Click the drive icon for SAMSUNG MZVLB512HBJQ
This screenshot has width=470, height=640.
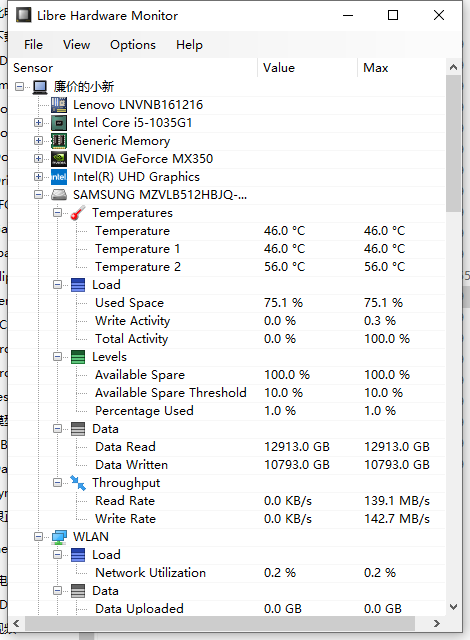[59, 195]
